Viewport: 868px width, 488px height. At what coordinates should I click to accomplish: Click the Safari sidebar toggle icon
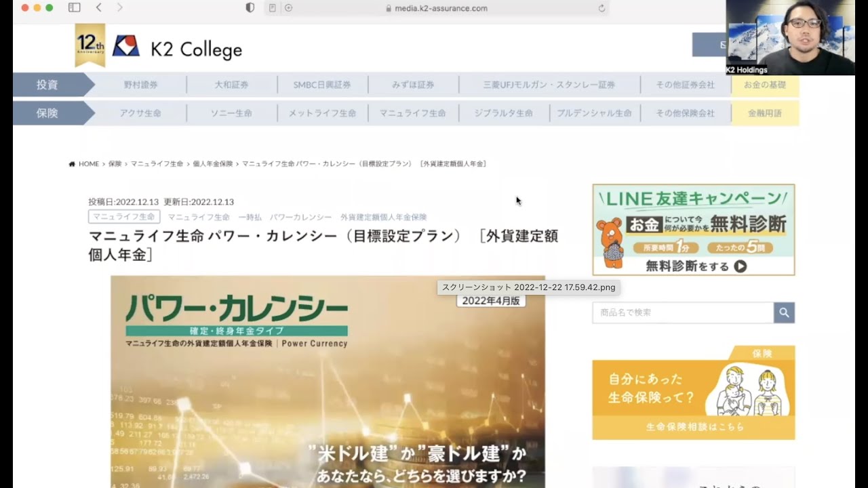[75, 7]
